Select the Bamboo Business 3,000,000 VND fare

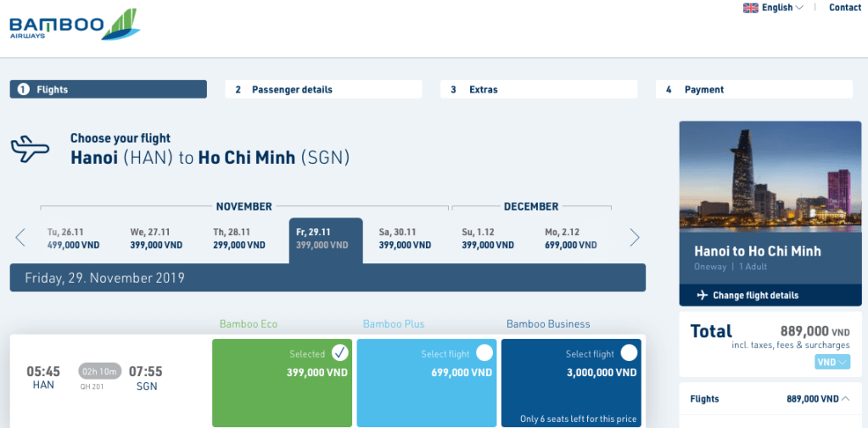tap(629, 352)
